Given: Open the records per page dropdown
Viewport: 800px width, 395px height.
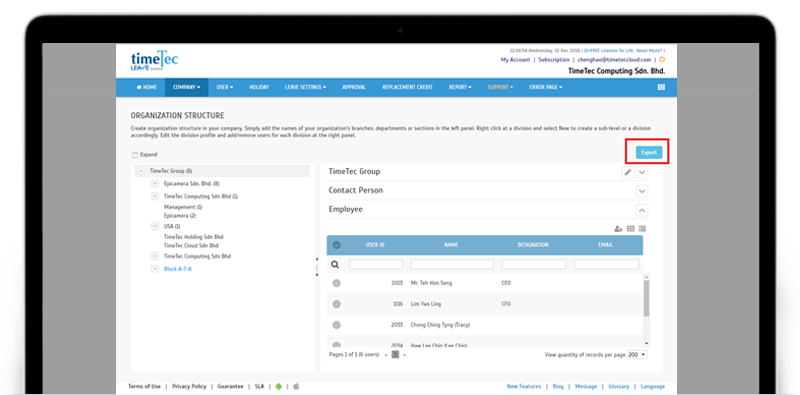Looking at the screenshot, I should 637,354.
